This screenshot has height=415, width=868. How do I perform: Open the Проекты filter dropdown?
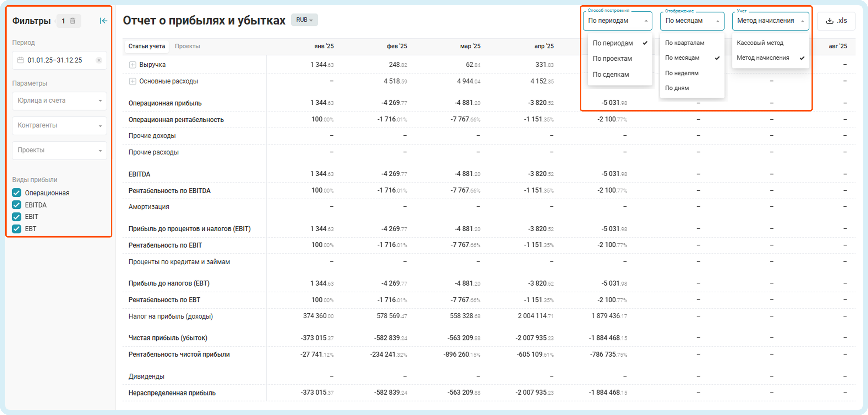59,150
